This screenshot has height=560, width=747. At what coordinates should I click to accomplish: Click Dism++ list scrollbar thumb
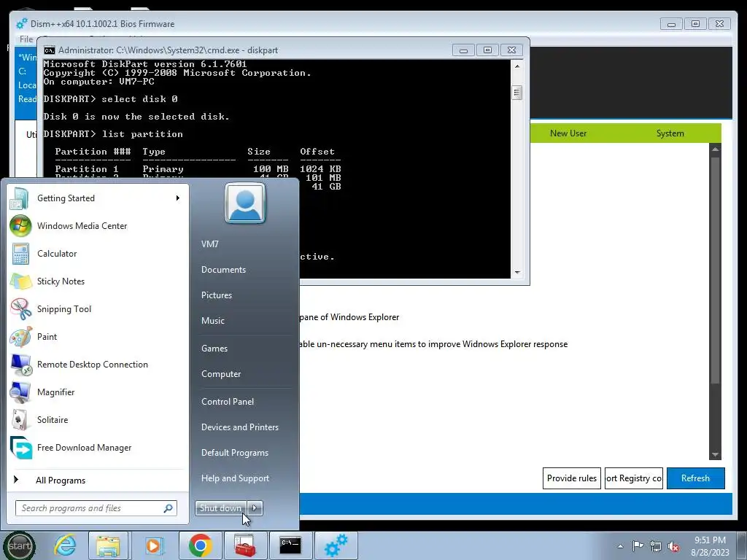pyautogui.click(x=715, y=270)
